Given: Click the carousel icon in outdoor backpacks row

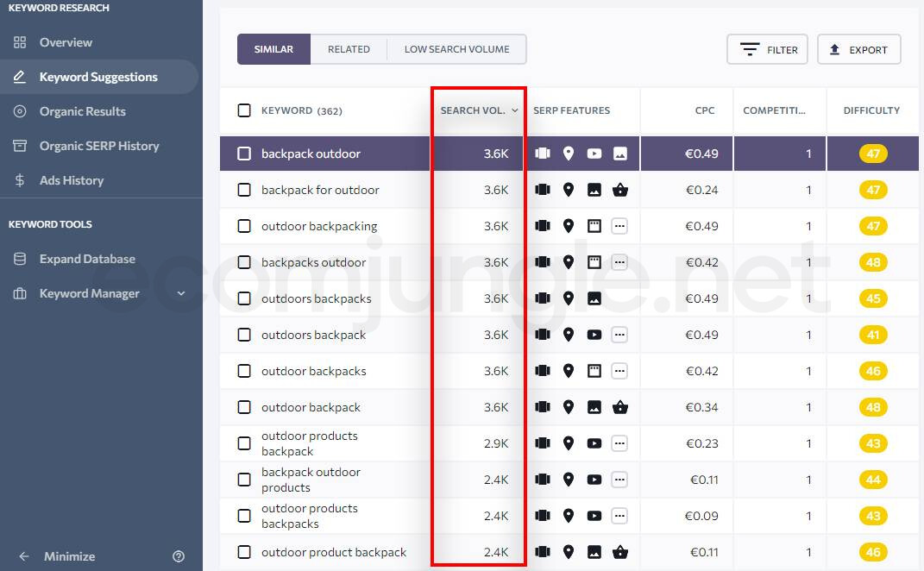Looking at the screenshot, I should pyautogui.click(x=542, y=371).
